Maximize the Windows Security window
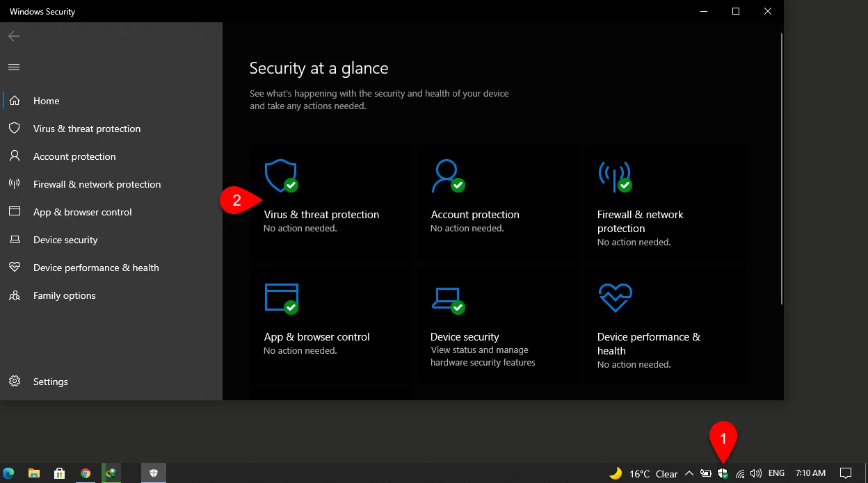The height and width of the screenshot is (483, 868). coord(736,11)
